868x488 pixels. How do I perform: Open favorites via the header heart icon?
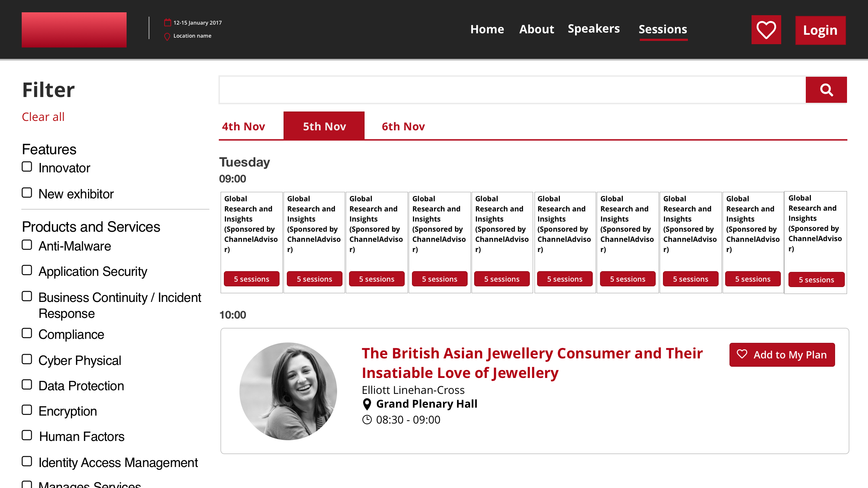click(766, 30)
